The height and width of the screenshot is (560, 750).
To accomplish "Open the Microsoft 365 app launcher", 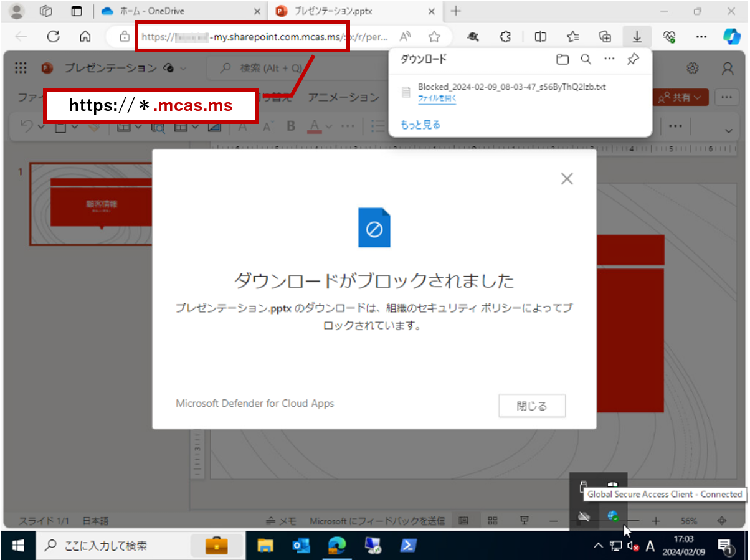I will coord(21,68).
